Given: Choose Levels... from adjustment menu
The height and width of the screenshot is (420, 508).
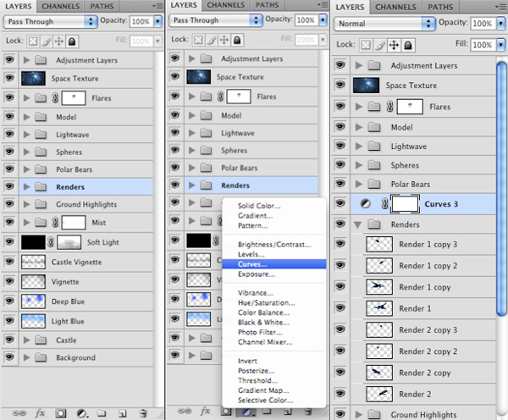Looking at the screenshot, I should pos(274,254).
